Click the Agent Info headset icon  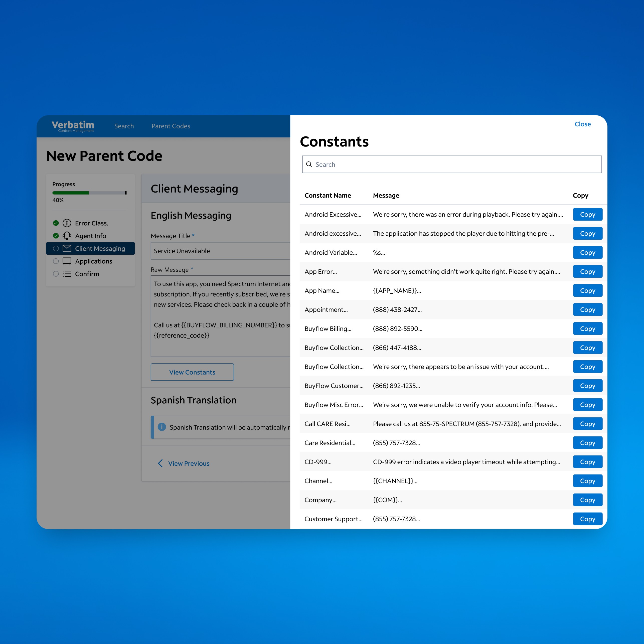[x=67, y=236]
